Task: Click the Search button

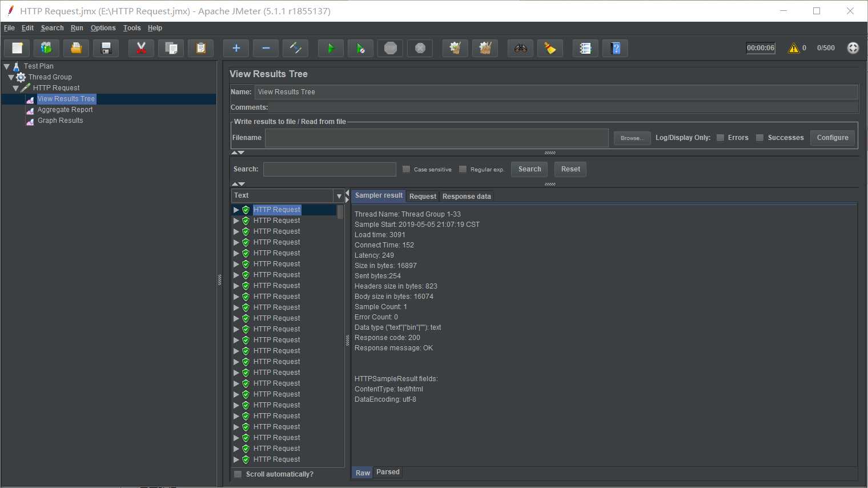Action: click(529, 169)
